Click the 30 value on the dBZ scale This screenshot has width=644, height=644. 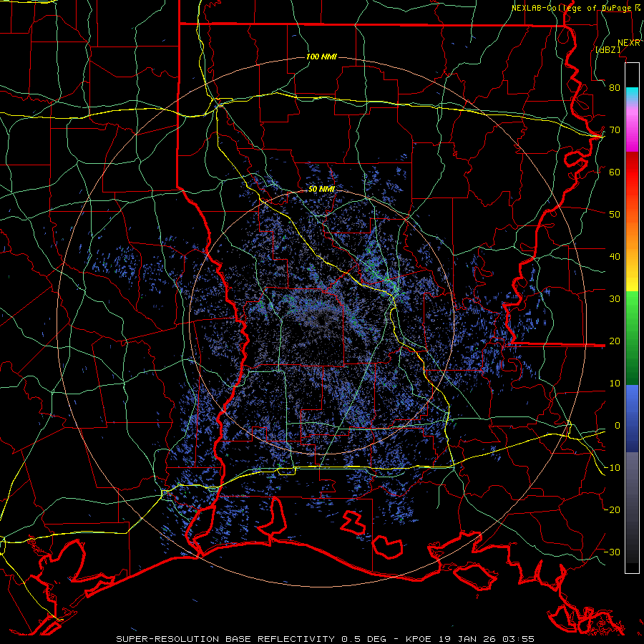click(615, 299)
